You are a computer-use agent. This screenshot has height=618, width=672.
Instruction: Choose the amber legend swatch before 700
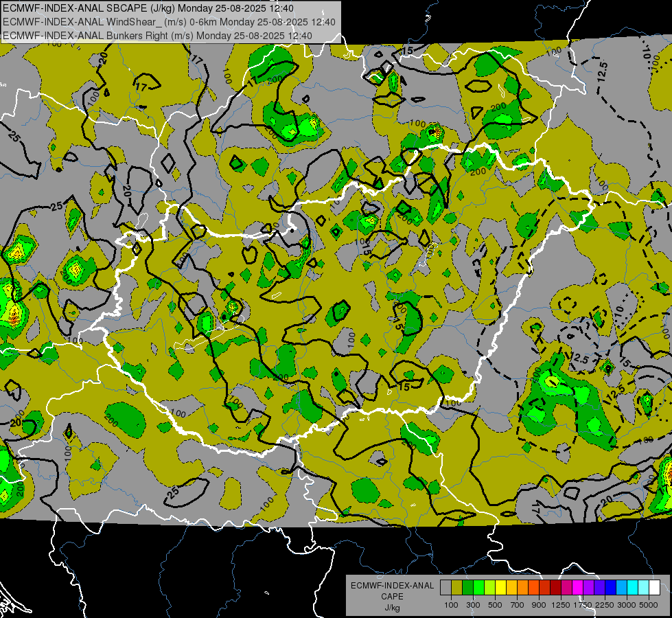(511, 587)
